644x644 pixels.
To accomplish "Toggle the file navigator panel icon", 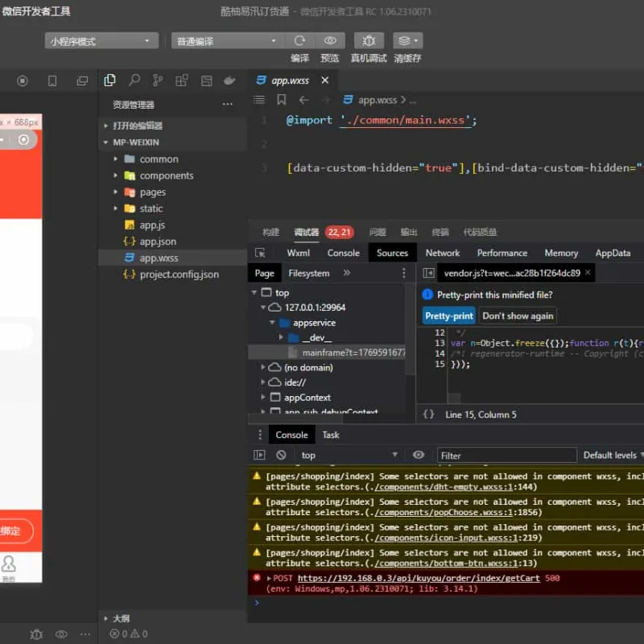I will pos(428,273).
